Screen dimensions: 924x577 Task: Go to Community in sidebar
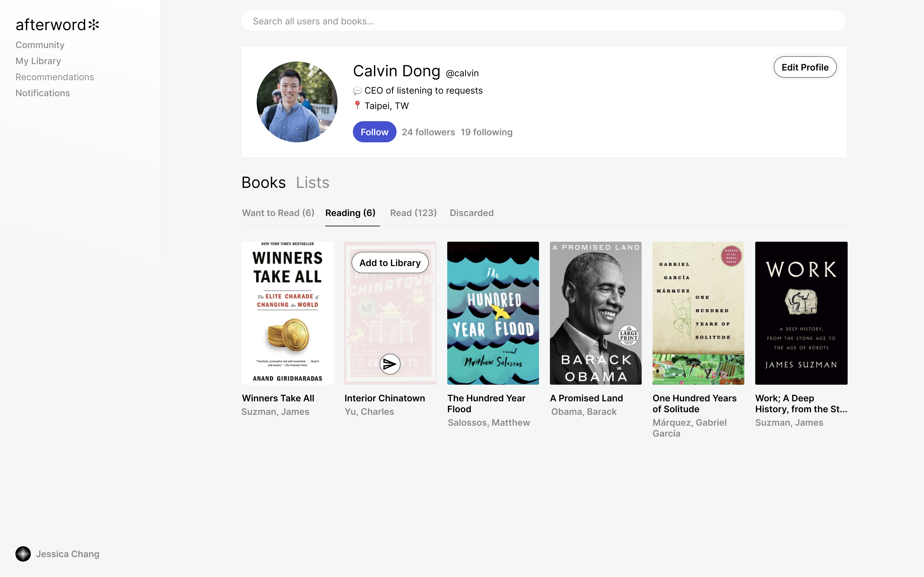pyautogui.click(x=40, y=45)
